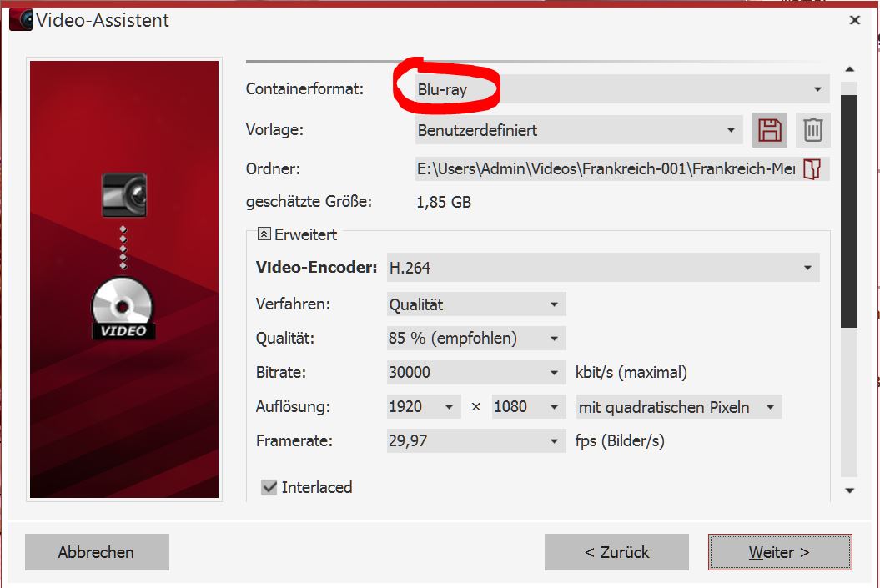Open the Bitrate 30000 dropdown
Image resolution: width=880 pixels, height=588 pixels.
point(476,373)
